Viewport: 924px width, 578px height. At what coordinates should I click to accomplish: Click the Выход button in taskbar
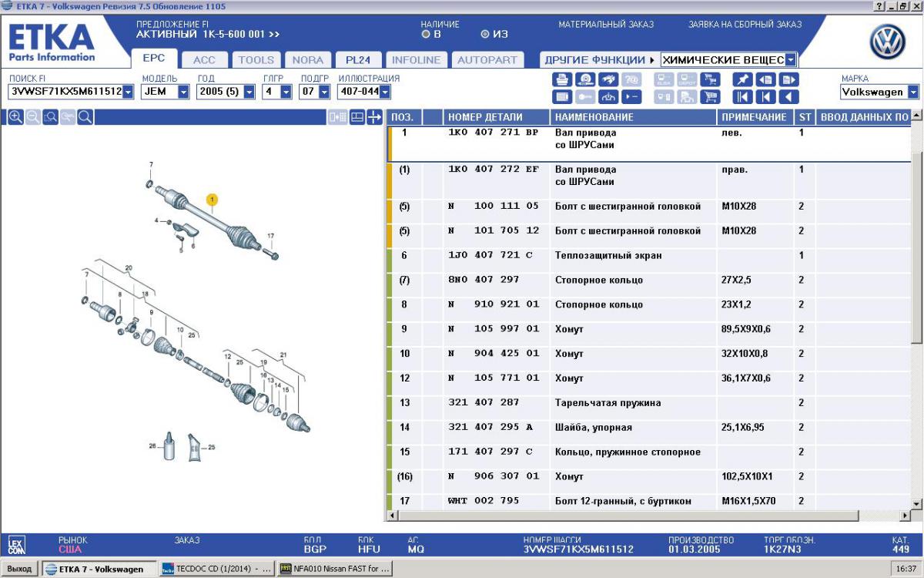pyautogui.click(x=19, y=570)
